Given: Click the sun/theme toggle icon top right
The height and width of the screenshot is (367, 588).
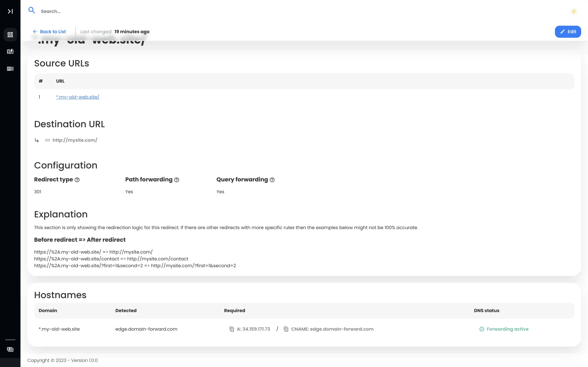Looking at the screenshot, I should 574,11.
